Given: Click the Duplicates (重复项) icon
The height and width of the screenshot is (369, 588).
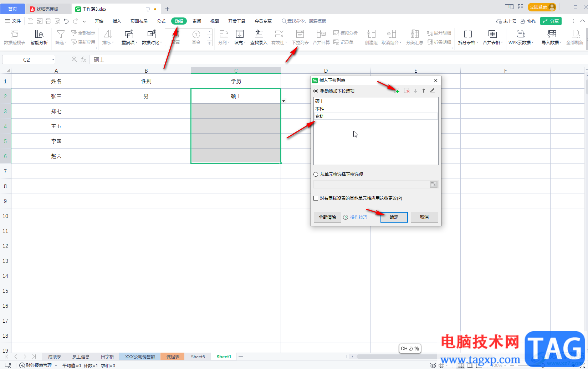Looking at the screenshot, I should [129, 34].
